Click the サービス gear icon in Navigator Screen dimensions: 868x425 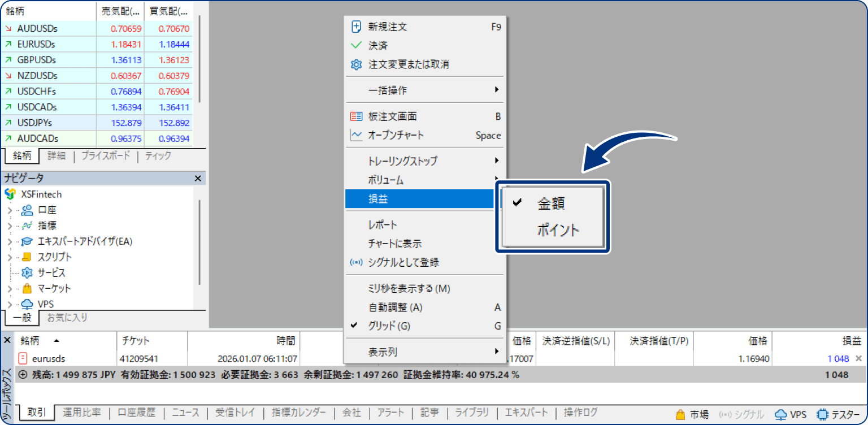tap(27, 273)
